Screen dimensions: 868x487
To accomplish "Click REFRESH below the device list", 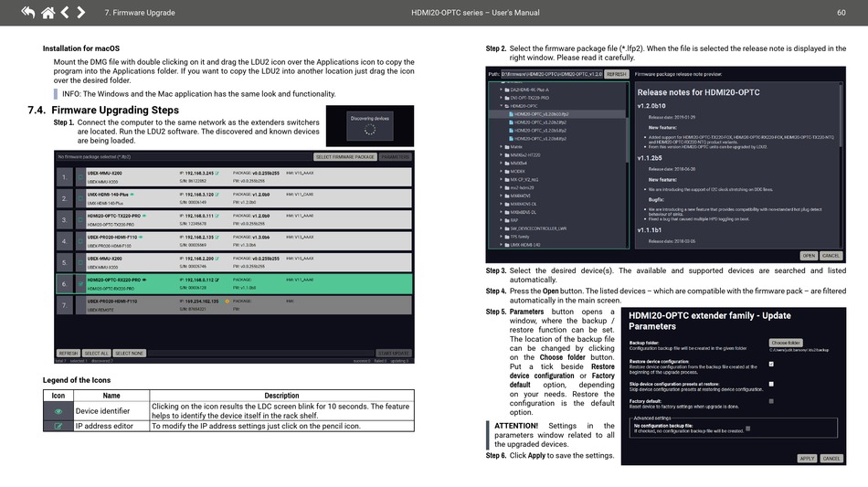I will coord(69,353).
